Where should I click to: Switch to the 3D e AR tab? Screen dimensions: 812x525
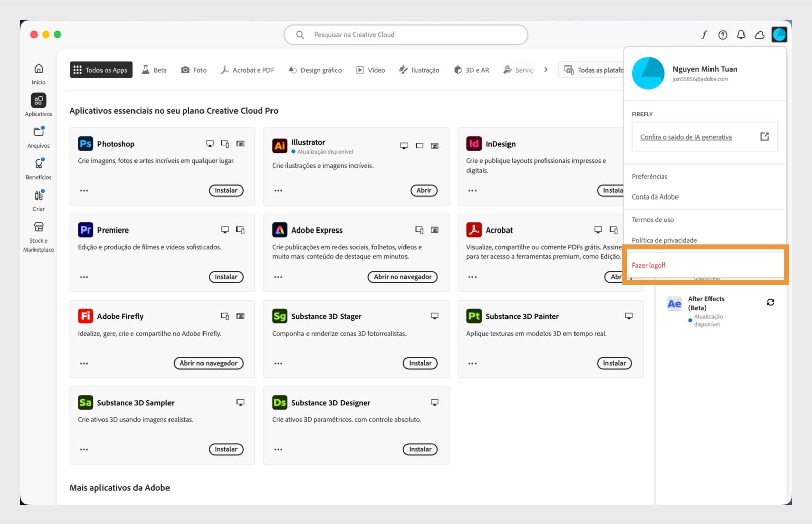[471, 70]
